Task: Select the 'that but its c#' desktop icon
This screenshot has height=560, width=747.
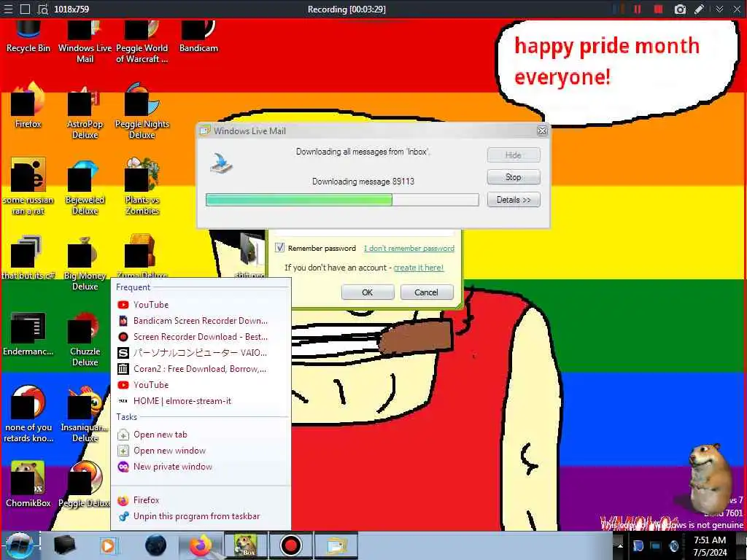Action: pos(28,257)
